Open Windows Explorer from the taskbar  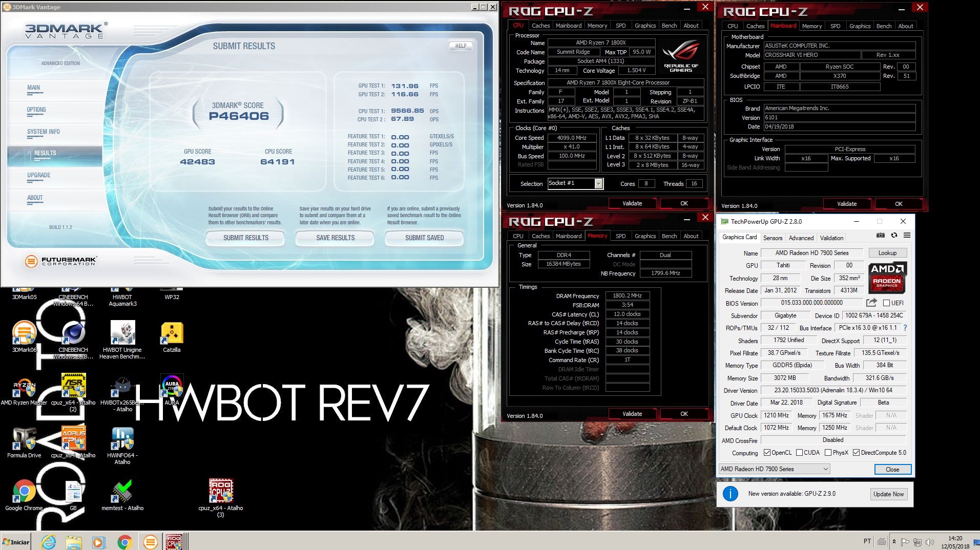point(74,541)
